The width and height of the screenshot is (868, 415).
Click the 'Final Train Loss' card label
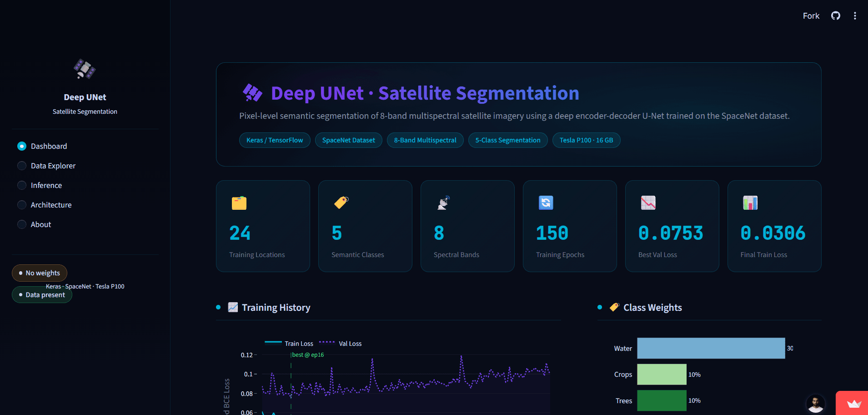[764, 255]
